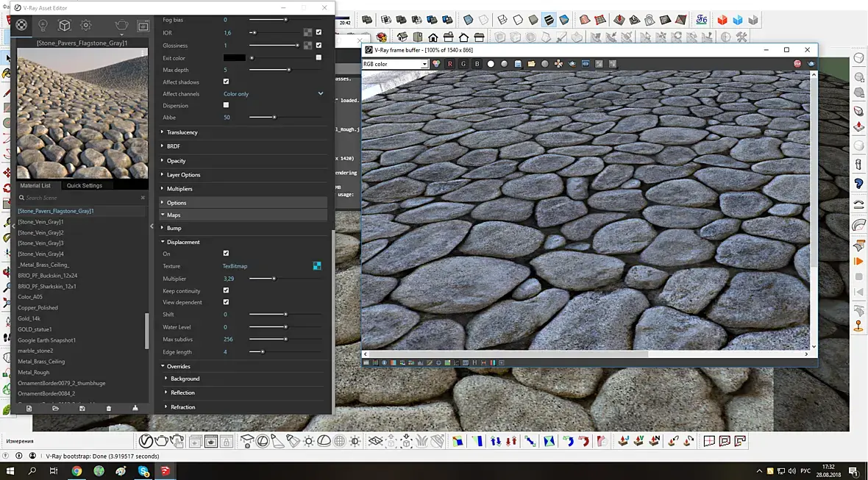The image size is (868, 480).
Task: Switch to red channel in frame buffer
Action: pos(450,64)
